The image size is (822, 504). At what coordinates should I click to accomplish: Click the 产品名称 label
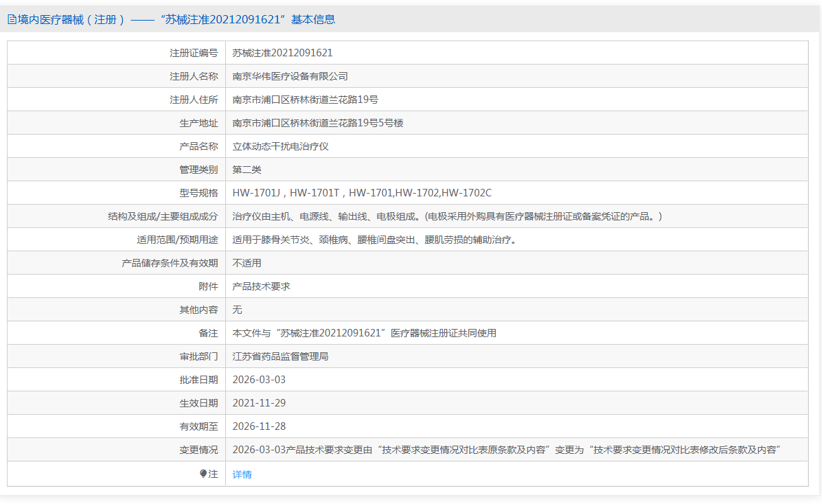pyautogui.click(x=198, y=146)
